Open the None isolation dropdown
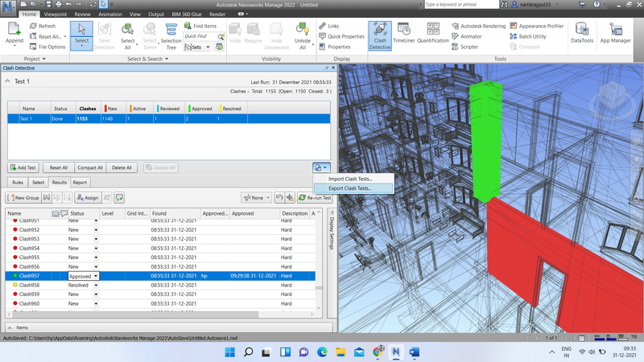 pos(256,198)
